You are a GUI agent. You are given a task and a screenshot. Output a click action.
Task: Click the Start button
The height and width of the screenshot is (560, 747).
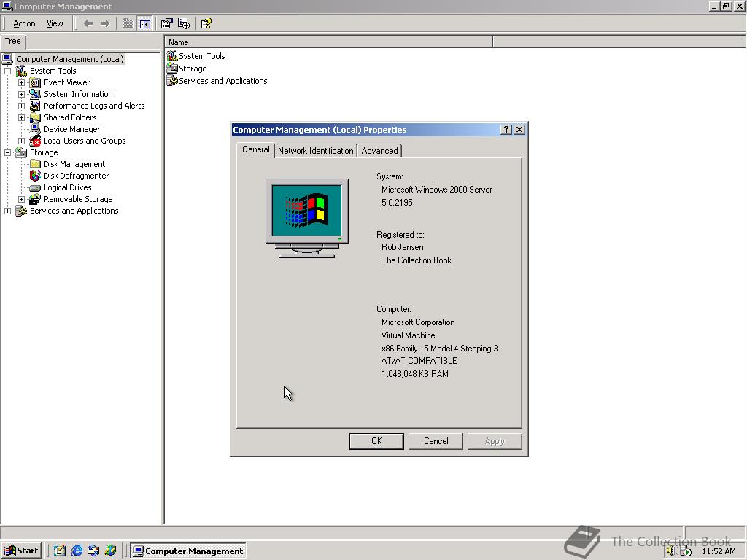21,551
